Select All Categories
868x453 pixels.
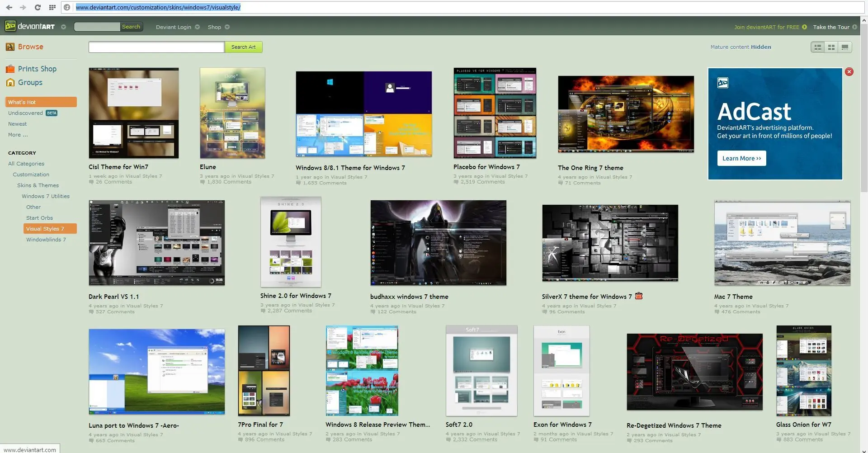[x=26, y=164]
